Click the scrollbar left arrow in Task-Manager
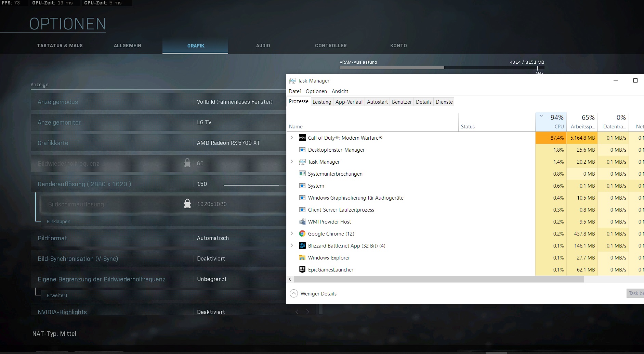The height and width of the screenshot is (354, 644). pyautogui.click(x=290, y=279)
